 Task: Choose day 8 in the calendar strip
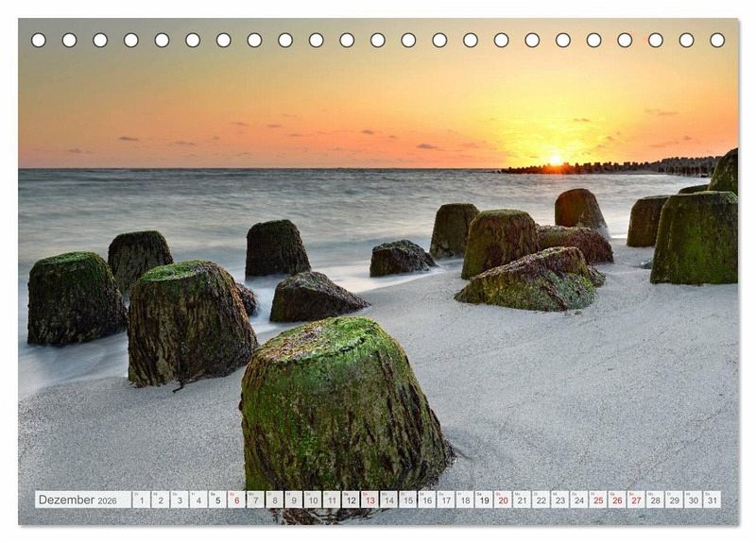pyautogui.click(x=275, y=500)
